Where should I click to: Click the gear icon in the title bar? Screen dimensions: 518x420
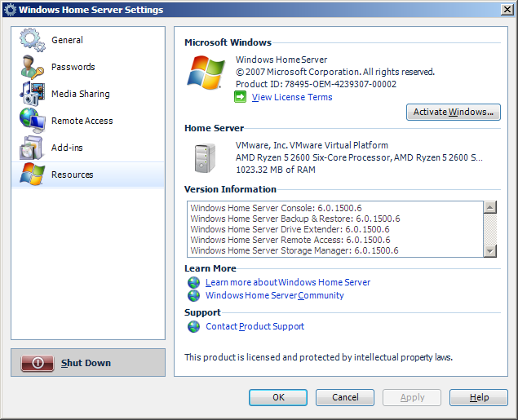10,10
